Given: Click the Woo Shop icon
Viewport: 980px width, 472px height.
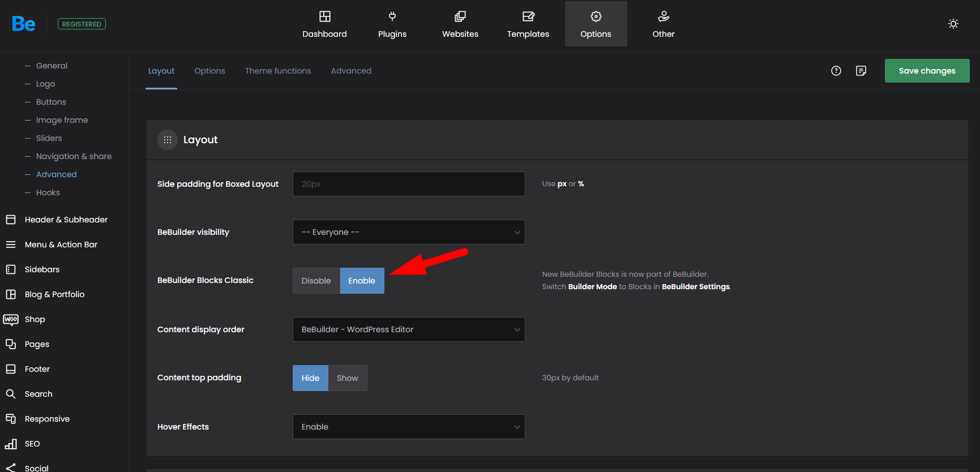Looking at the screenshot, I should (x=11, y=319).
